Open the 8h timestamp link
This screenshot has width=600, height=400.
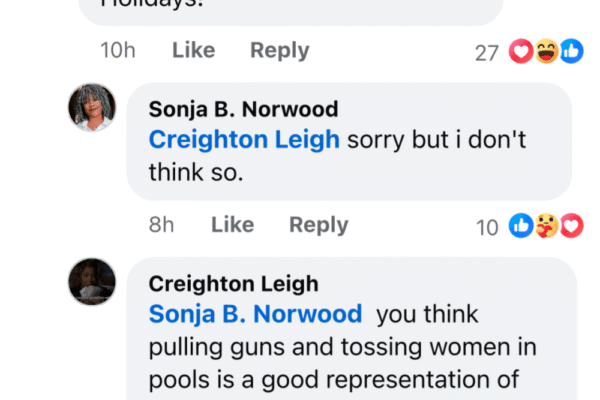(161, 225)
